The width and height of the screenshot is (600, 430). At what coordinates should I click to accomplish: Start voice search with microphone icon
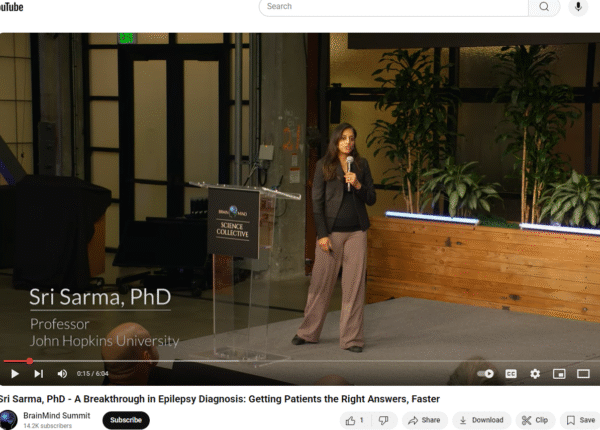tap(578, 7)
